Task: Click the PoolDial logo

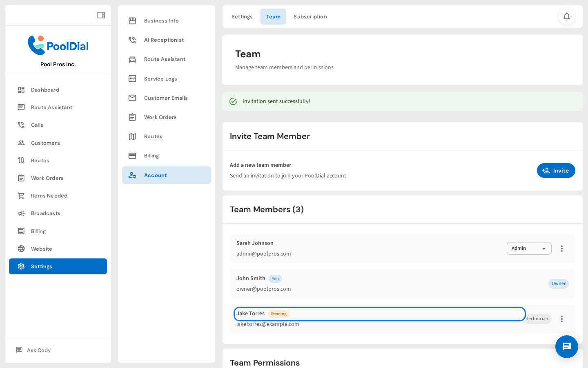Action: pos(58,45)
